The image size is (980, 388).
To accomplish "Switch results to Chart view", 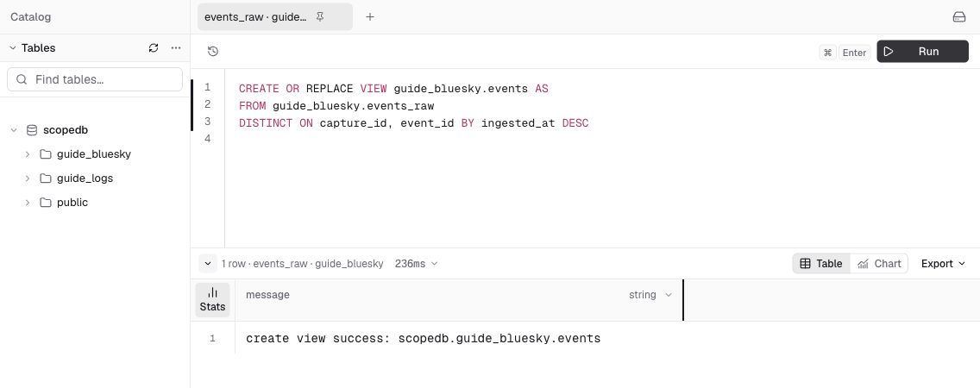I will (879, 264).
